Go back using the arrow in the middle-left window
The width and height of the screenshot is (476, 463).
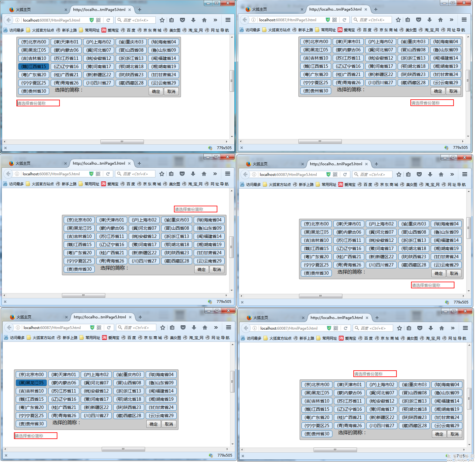(8, 174)
